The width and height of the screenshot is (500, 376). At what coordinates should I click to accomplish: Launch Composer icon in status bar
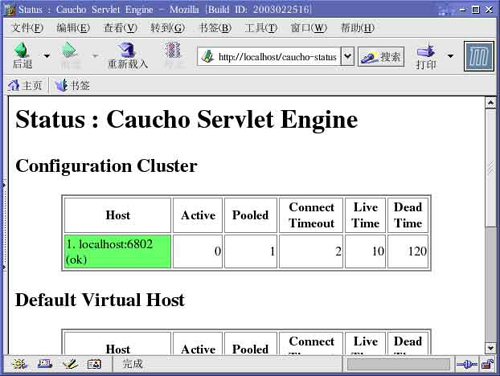point(70,364)
